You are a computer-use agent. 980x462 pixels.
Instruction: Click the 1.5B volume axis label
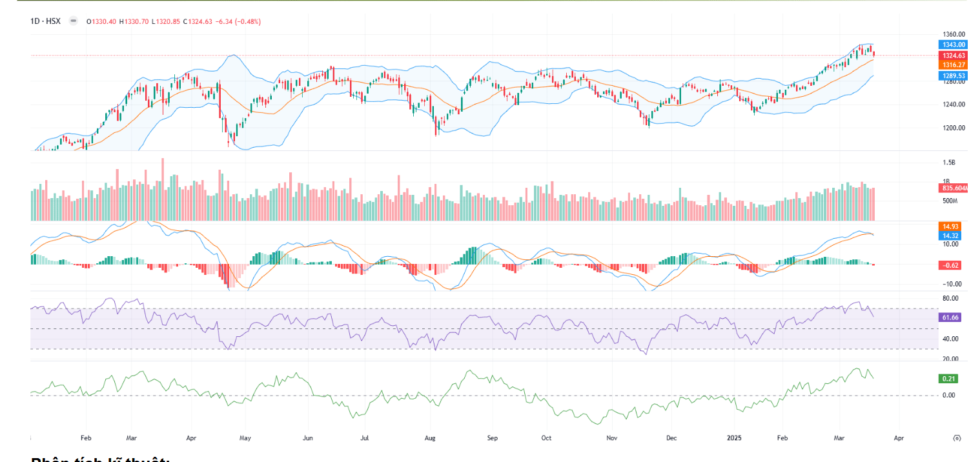click(949, 163)
